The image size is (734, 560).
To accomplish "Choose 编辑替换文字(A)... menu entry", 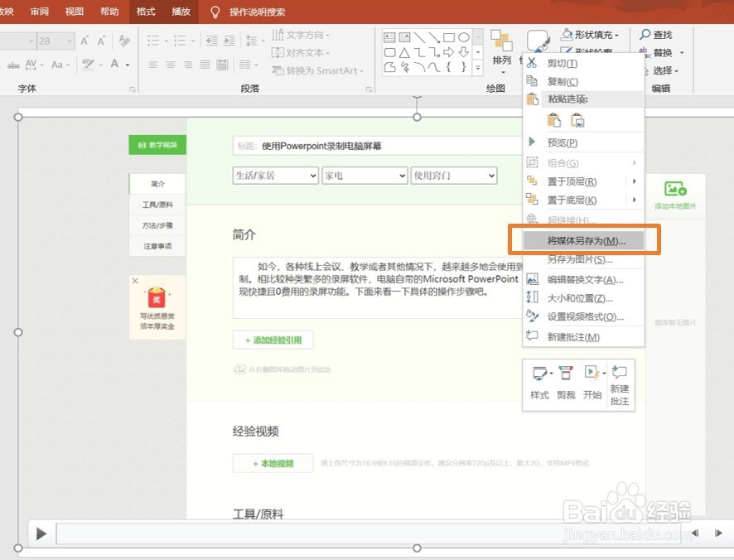I will click(583, 279).
